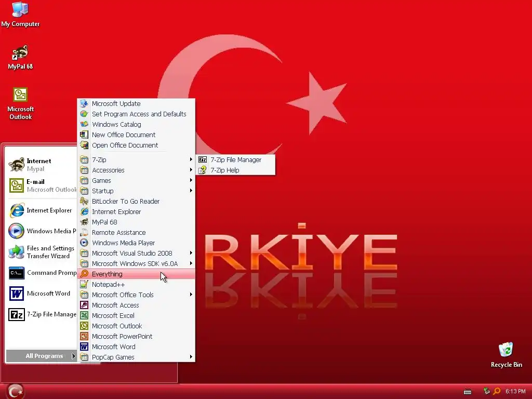532x399 pixels.
Task: Click the Start button with crescent
Action: (15, 392)
